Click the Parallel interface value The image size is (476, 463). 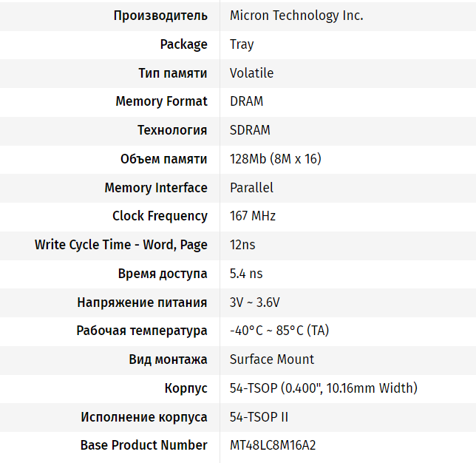(251, 188)
